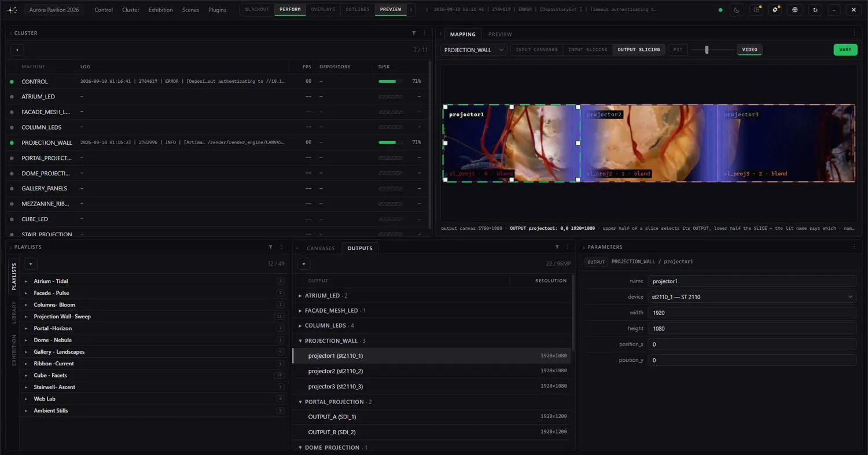Screen dimensions: 868x455
Task: Click the FIT button
Action: pos(678,50)
